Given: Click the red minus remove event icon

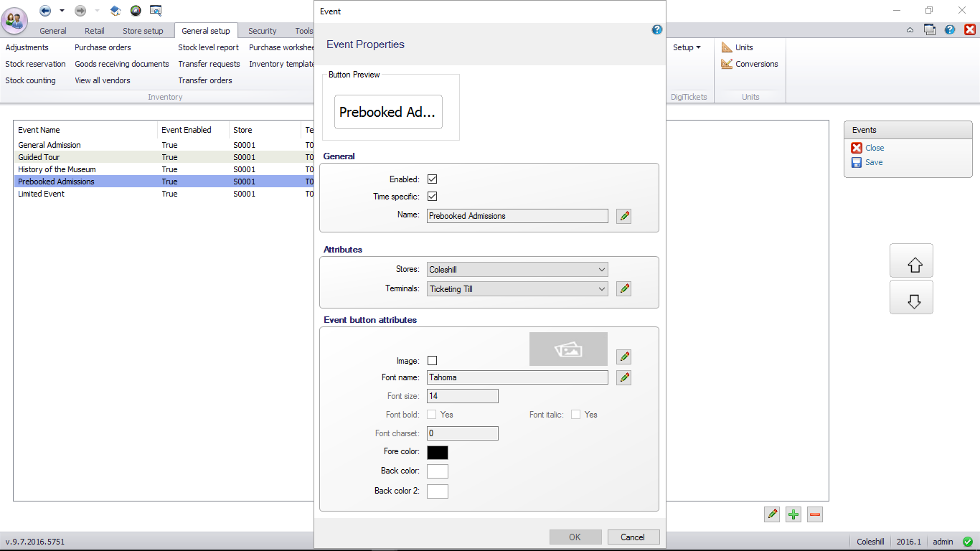Looking at the screenshot, I should click(814, 514).
